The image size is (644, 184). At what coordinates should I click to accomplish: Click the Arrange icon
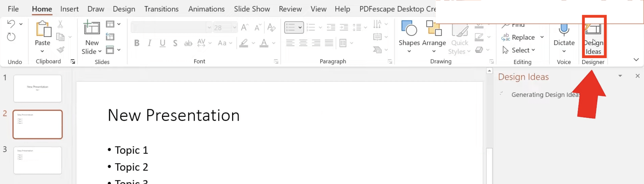(434, 28)
